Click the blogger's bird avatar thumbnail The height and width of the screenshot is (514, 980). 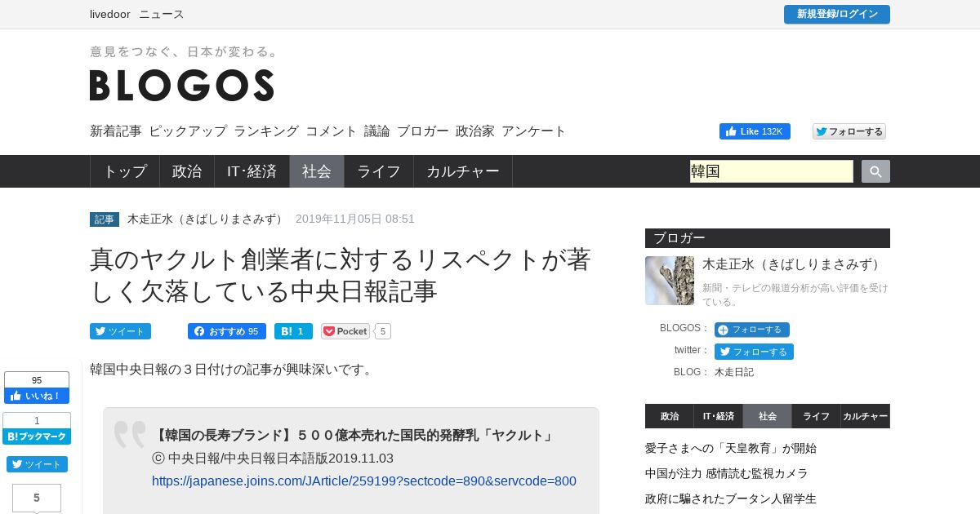(x=670, y=281)
